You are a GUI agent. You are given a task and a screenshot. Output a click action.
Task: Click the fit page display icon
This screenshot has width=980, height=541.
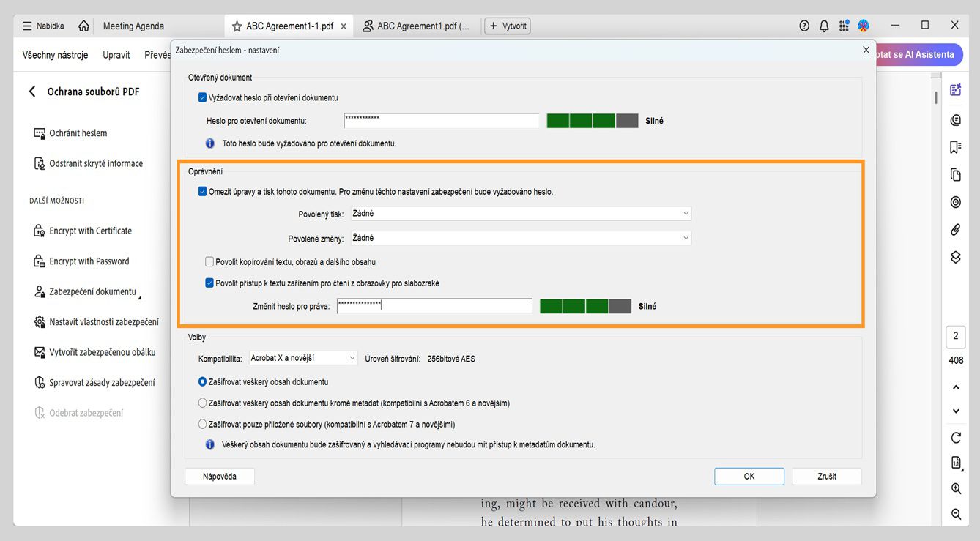pos(956,463)
